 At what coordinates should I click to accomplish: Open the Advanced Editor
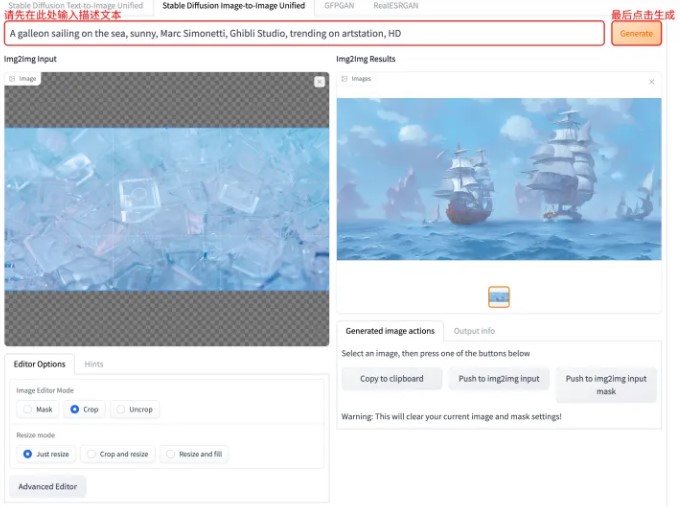point(48,487)
